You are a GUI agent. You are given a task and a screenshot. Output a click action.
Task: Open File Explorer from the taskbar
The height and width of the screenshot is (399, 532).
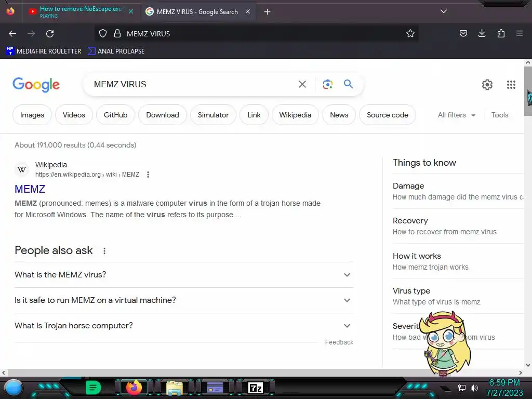(x=175, y=388)
